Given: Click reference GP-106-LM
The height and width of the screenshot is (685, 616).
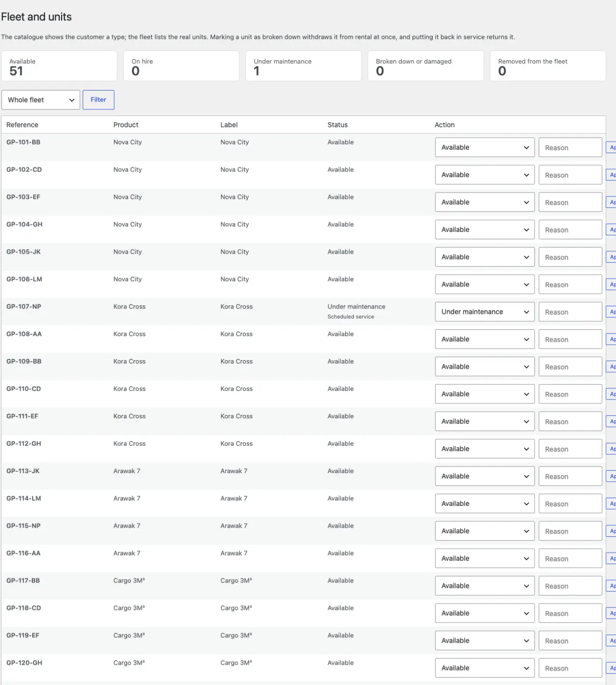Looking at the screenshot, I should click(x=24, y=279).
